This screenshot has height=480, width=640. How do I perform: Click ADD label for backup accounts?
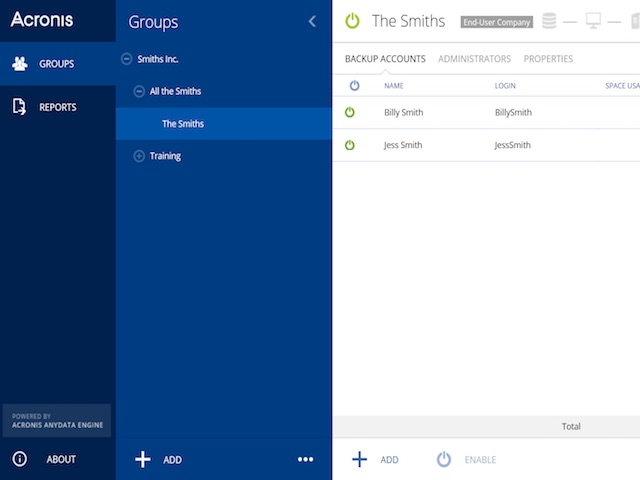tap(389, 460)
